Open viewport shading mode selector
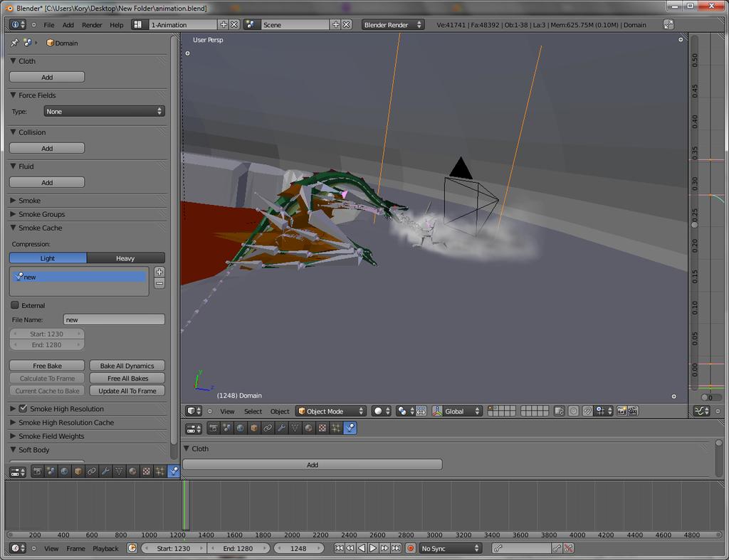Screen dimensions: 729x560 point(382,411)
